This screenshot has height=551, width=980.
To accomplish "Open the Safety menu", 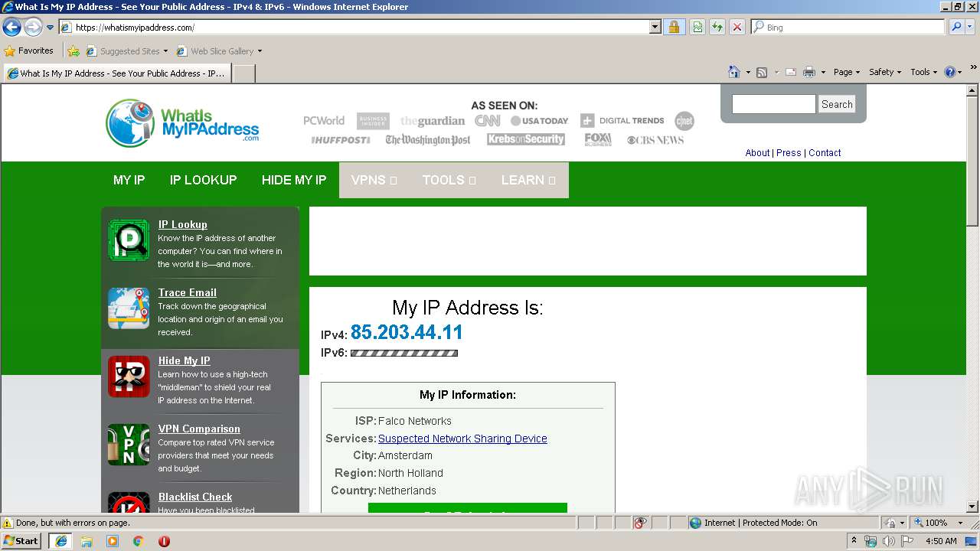I will [885, 72].
